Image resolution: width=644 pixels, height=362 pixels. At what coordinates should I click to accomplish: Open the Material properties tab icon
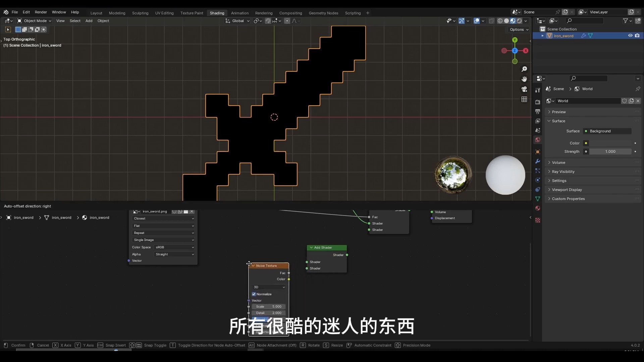click(538, 208)
